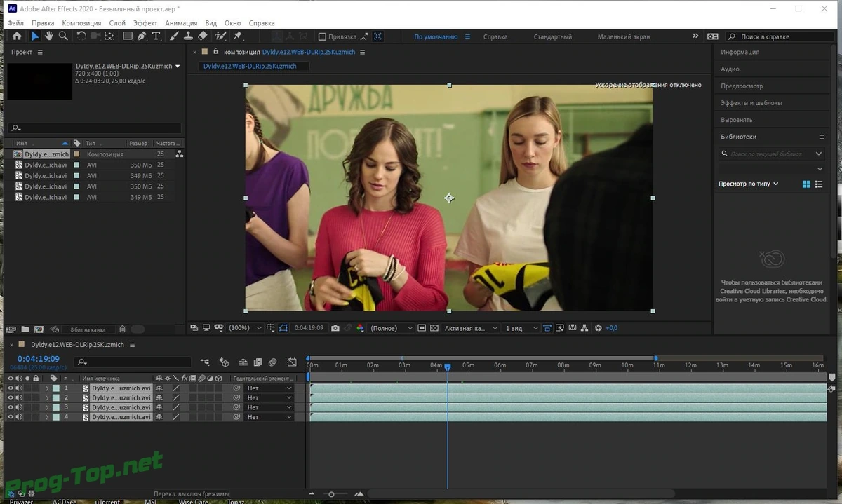Open the (Полное) resolution dropdown
The image size is (842, 504).
(x=392, y=328)
